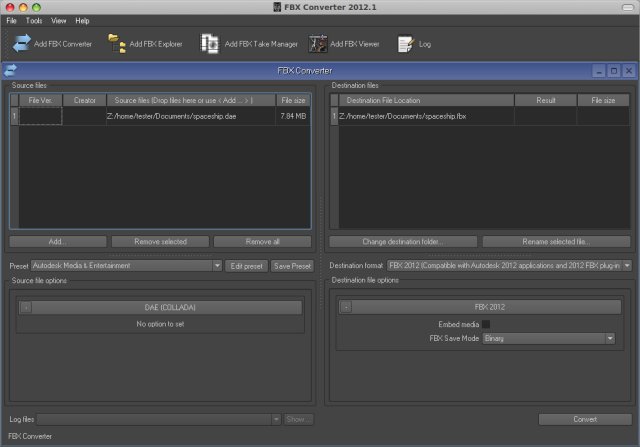The image size is (640, 447).
Task: Maximize the inner FBX Converter panel
Action: (x=614, y=71)
